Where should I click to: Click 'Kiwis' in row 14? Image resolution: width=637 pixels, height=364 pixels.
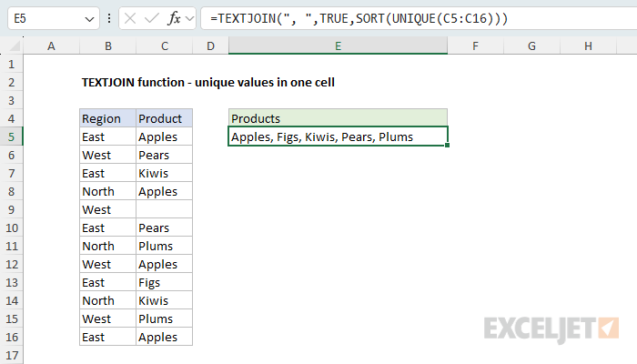tap(164, 300)
